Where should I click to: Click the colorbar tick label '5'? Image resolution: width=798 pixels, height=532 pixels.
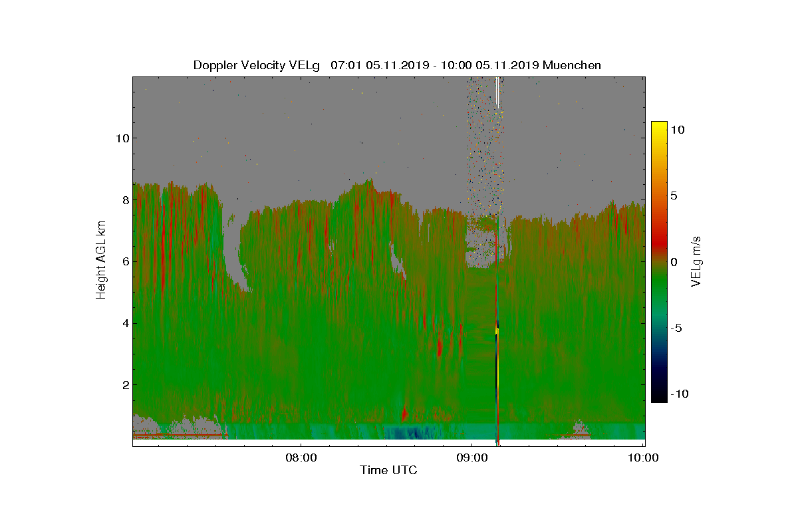[674, 196]
